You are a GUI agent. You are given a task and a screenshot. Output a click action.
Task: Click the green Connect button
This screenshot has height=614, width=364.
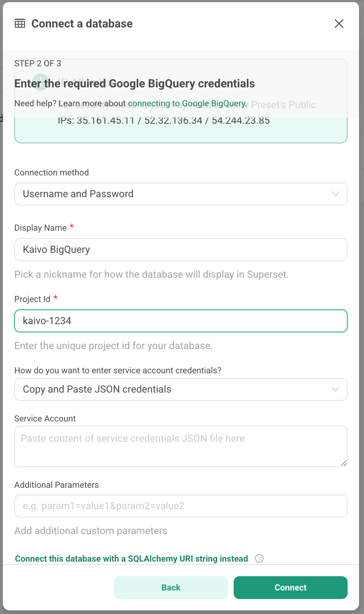(x=291, y=588)
